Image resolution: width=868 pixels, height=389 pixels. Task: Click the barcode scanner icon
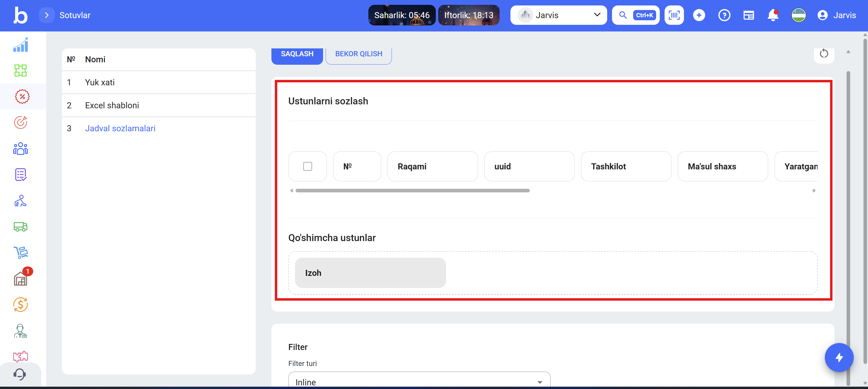pyautogui.click(x=674, y=15)
